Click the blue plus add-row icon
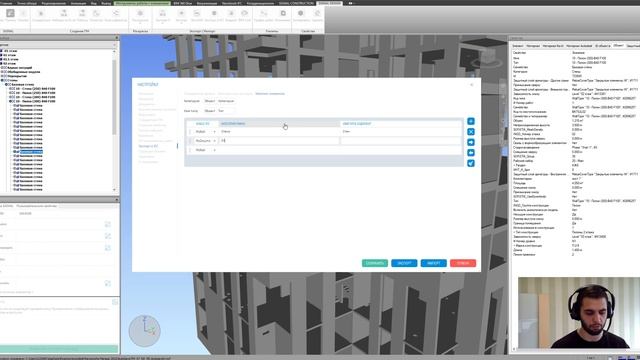640x360 pixels. [471, 121]
